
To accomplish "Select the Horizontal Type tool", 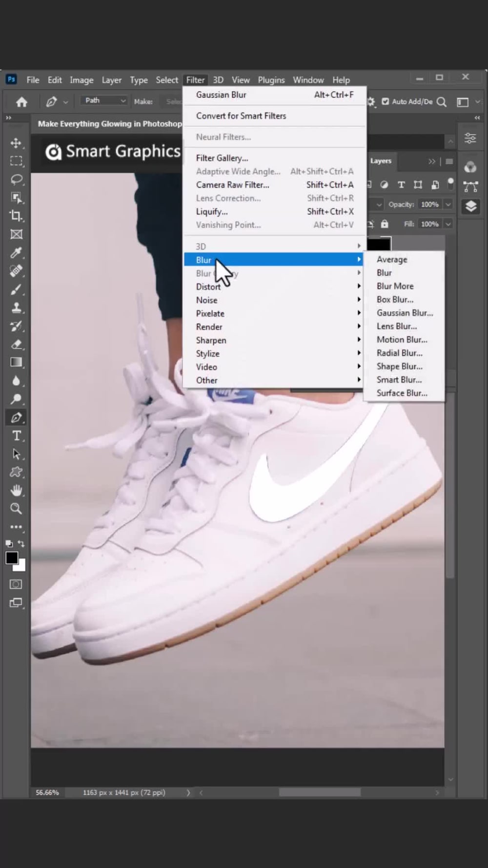I will click(16, 435).
